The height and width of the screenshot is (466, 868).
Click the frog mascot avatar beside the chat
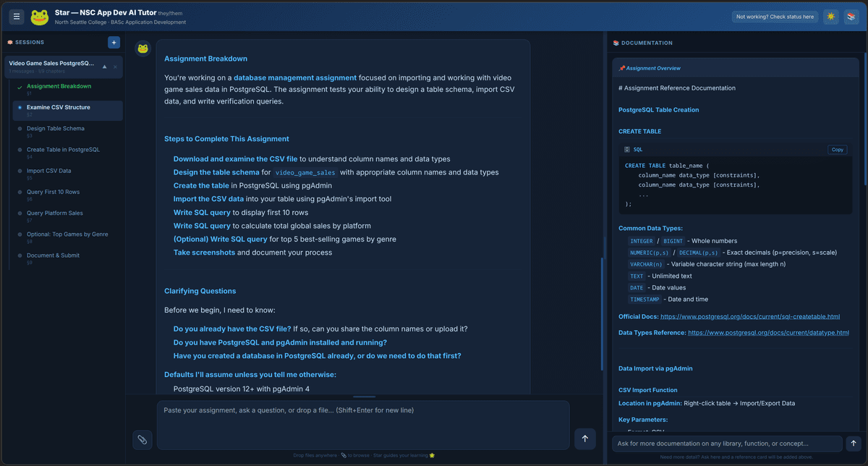point(142,49)
